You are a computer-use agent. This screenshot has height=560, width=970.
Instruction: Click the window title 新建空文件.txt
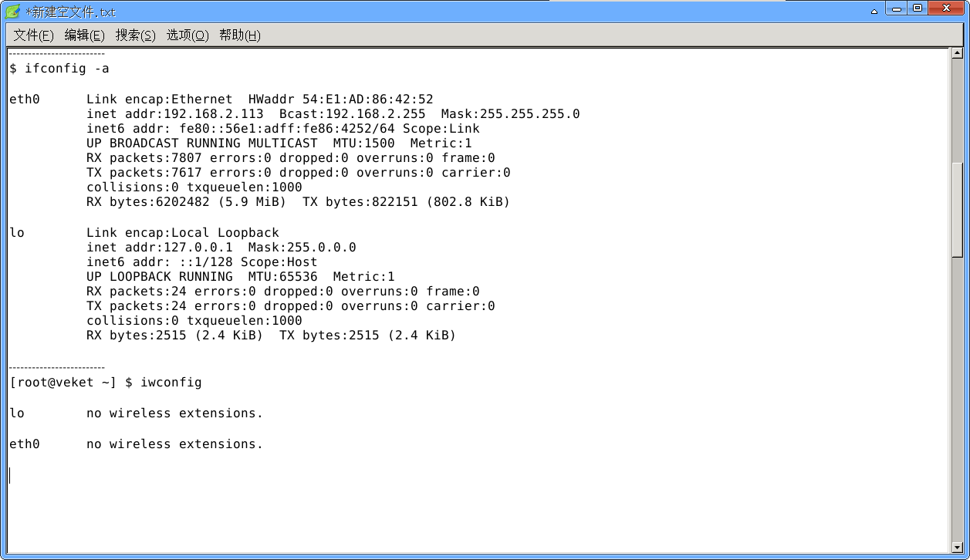click(x=71, y=12)
